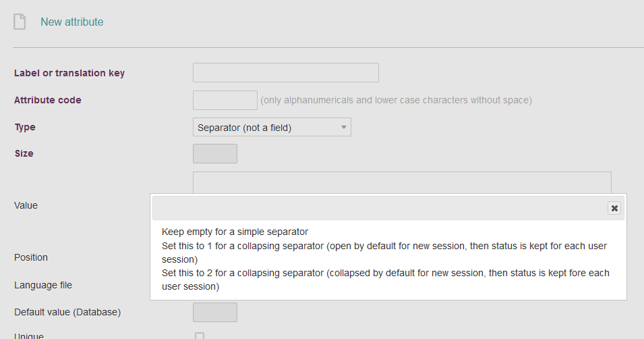Focus the Label or translation key field
The image size is (644, 339).
(286, 72)
